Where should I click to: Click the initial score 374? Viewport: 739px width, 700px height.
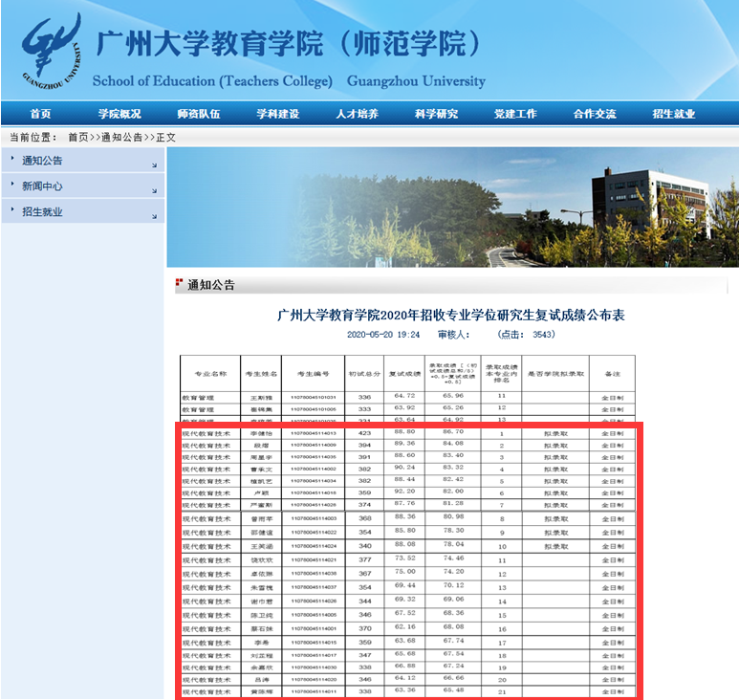[364, 504]
